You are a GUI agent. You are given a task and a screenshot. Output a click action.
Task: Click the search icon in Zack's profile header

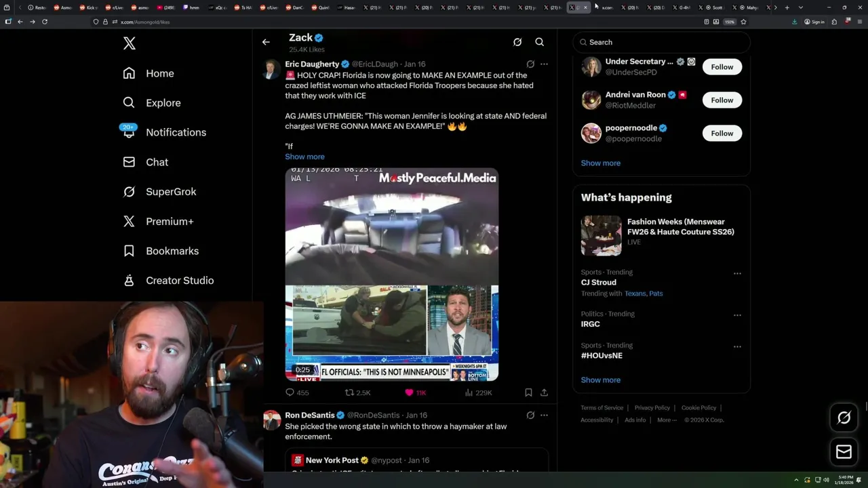coord(540,42)
